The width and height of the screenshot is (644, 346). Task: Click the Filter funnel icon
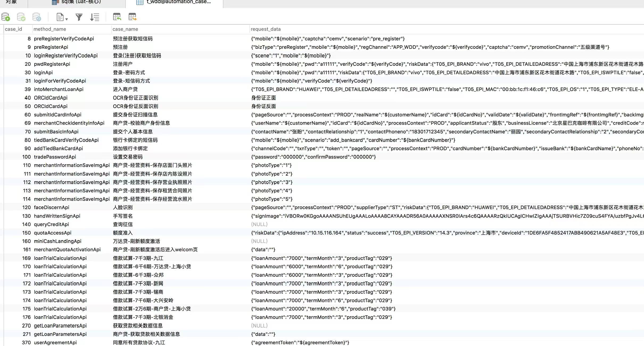tap(79, 17)
